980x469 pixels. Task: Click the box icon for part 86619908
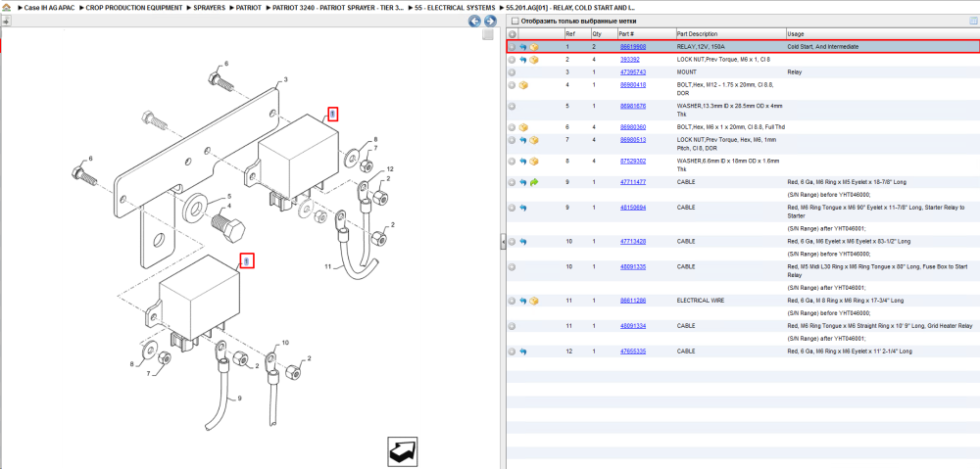534,47
